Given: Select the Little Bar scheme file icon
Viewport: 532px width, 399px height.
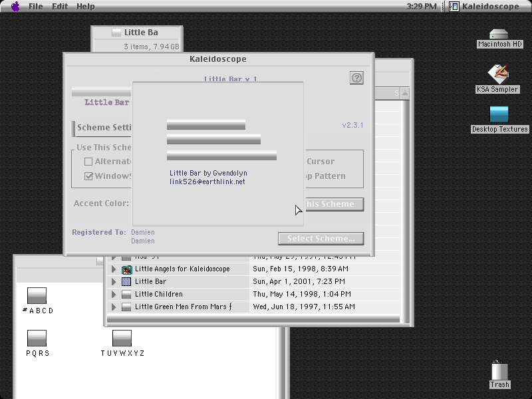Looking at the screenshot, I should pos(126,281).
